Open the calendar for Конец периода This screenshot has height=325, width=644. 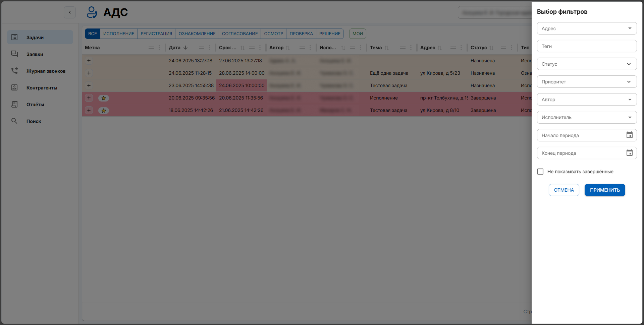pos(629,153)
